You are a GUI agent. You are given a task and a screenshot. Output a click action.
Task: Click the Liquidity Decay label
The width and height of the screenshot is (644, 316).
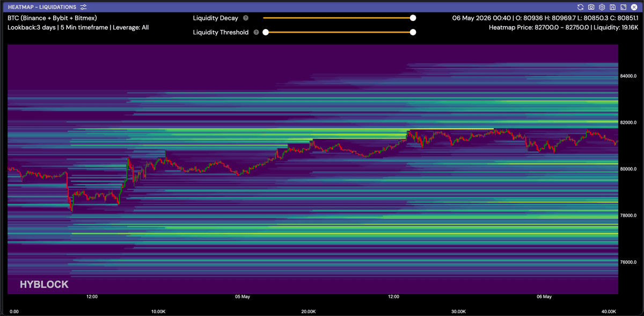(x=215, y=18)
